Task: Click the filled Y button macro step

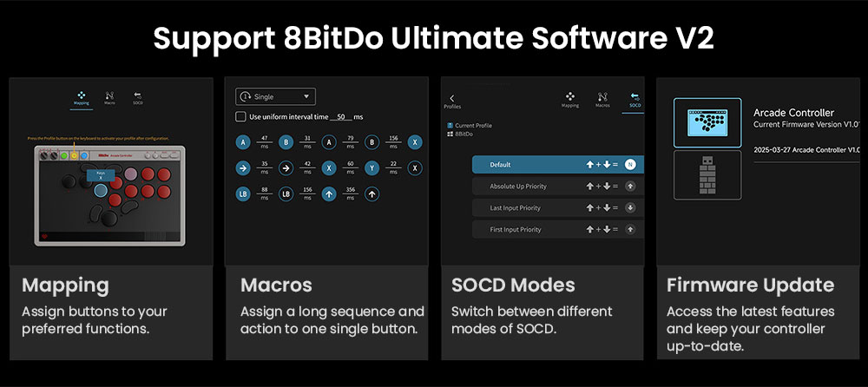Action: click(372, 168)
